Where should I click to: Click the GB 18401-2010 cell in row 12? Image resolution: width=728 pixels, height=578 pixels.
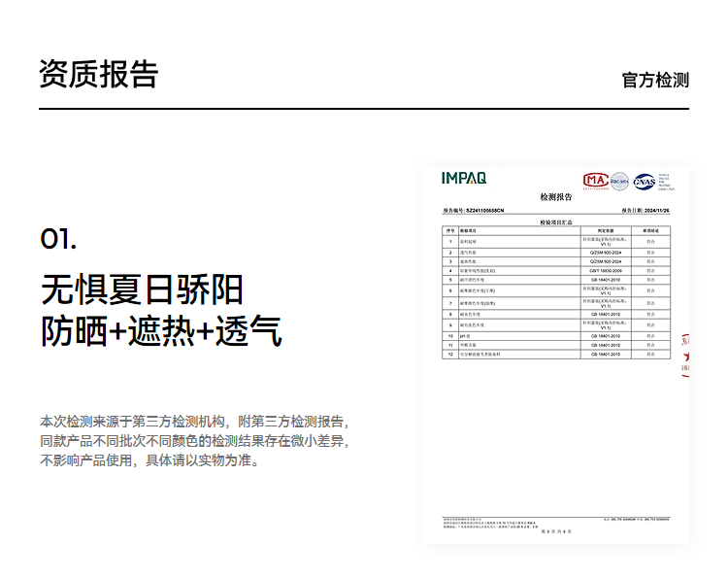coord(606,354)
